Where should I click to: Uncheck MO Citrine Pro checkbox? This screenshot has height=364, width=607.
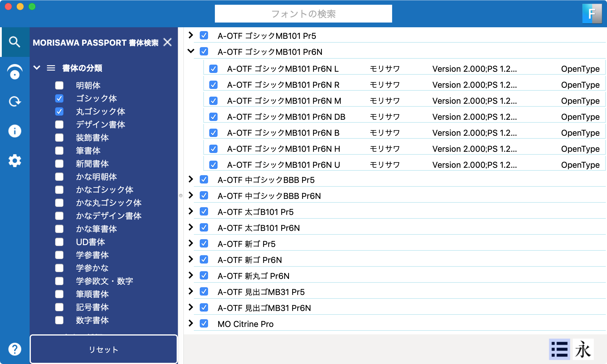click(x=204, y=324)
